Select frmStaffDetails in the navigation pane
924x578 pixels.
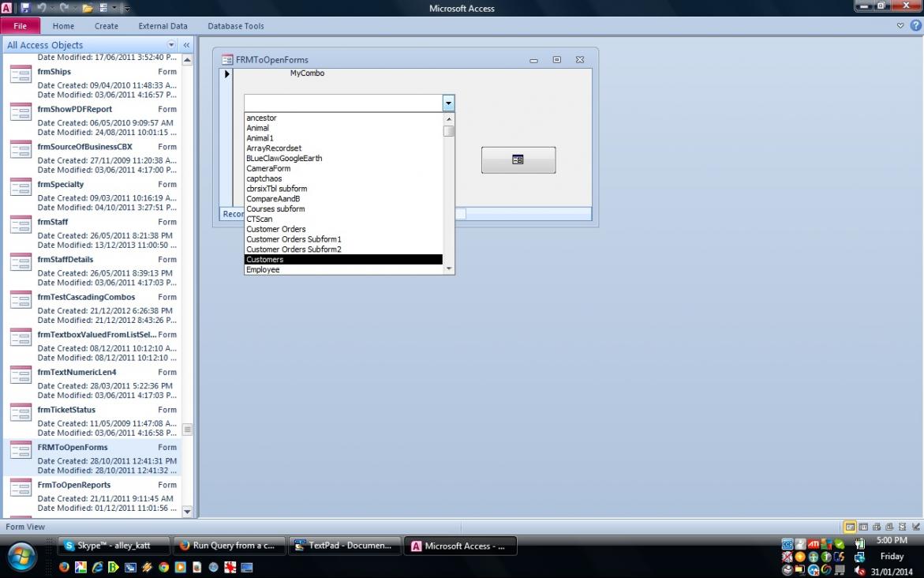point(92,269)
